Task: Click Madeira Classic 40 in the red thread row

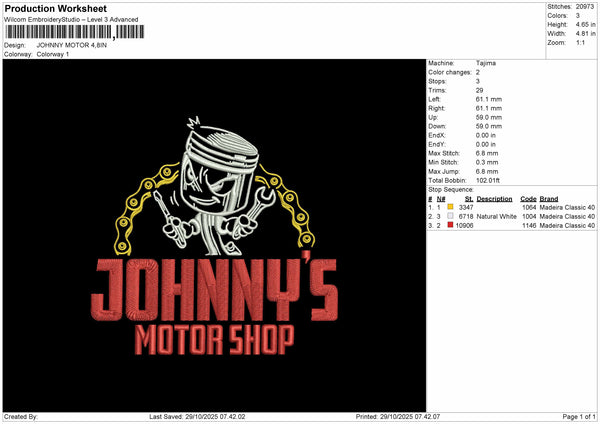Action: [x=567, y=225]
